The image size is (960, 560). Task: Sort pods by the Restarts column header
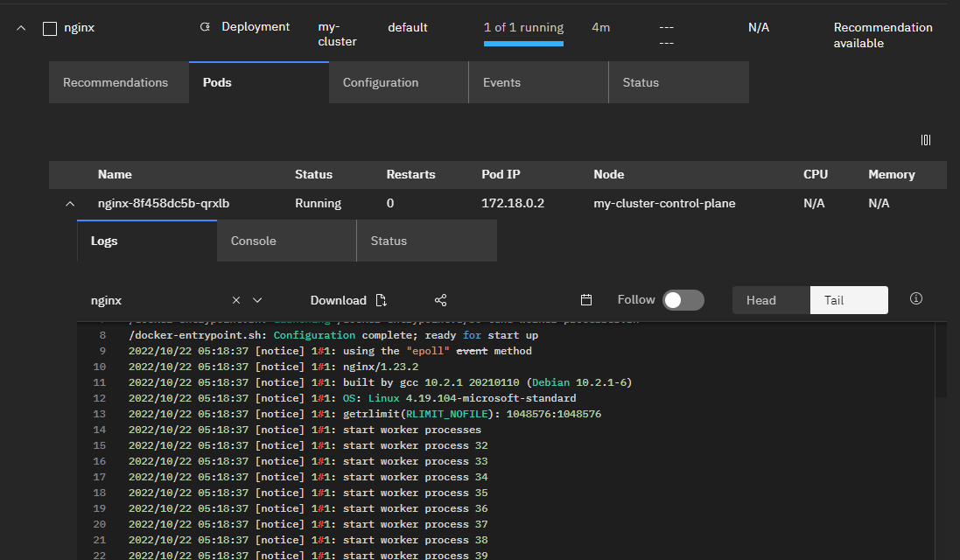tap(410, 175)
